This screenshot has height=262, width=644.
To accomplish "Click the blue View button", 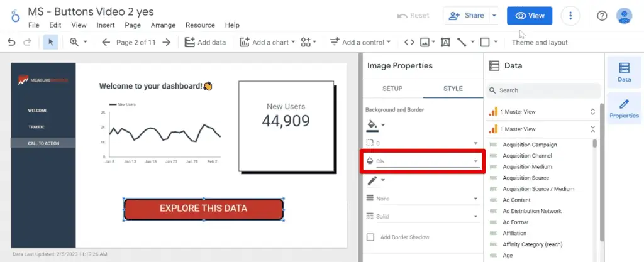I will point(530,16).
